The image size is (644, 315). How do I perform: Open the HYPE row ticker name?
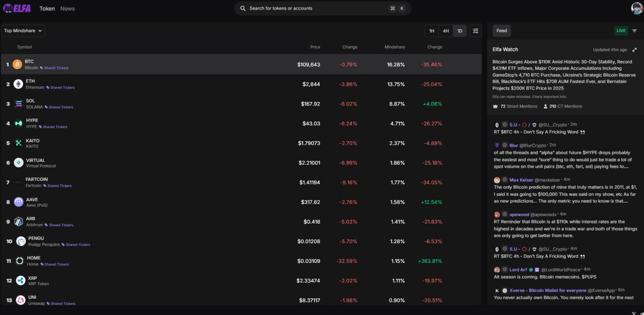32,121
